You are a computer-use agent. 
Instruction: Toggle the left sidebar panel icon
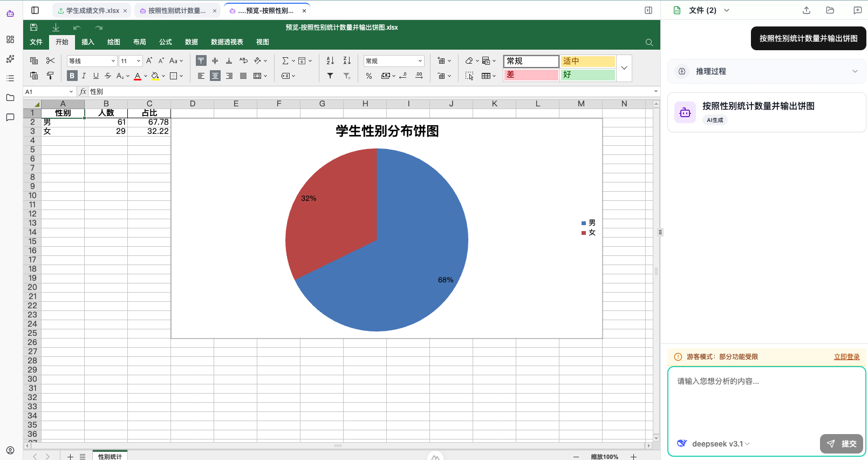35,10
